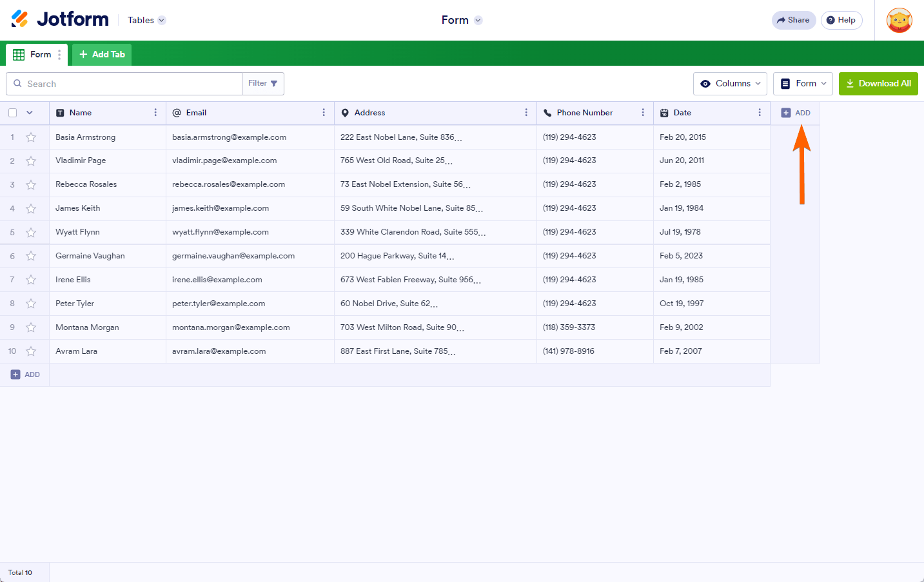
Task: Click the Form tab options dots
Action: click(59, 55)
